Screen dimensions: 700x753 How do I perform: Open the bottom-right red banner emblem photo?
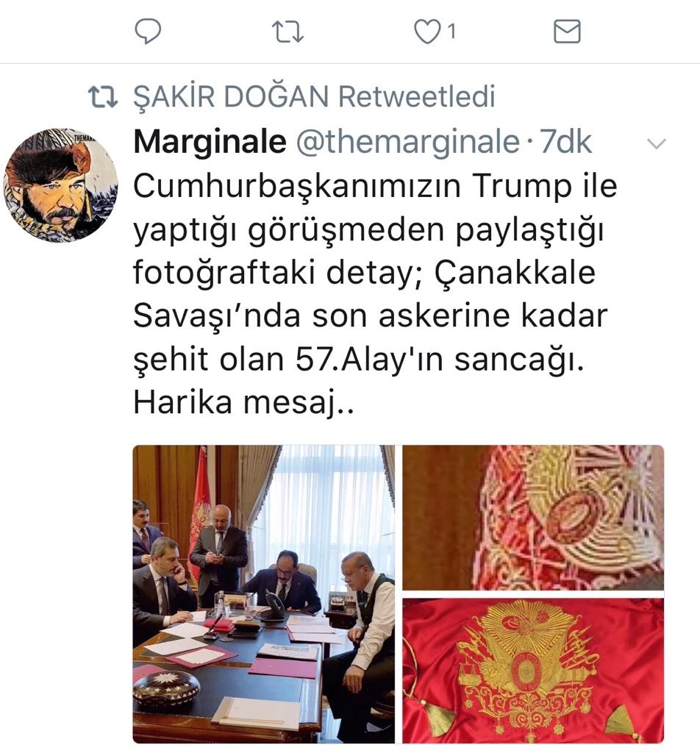click(x=533, y=671)
